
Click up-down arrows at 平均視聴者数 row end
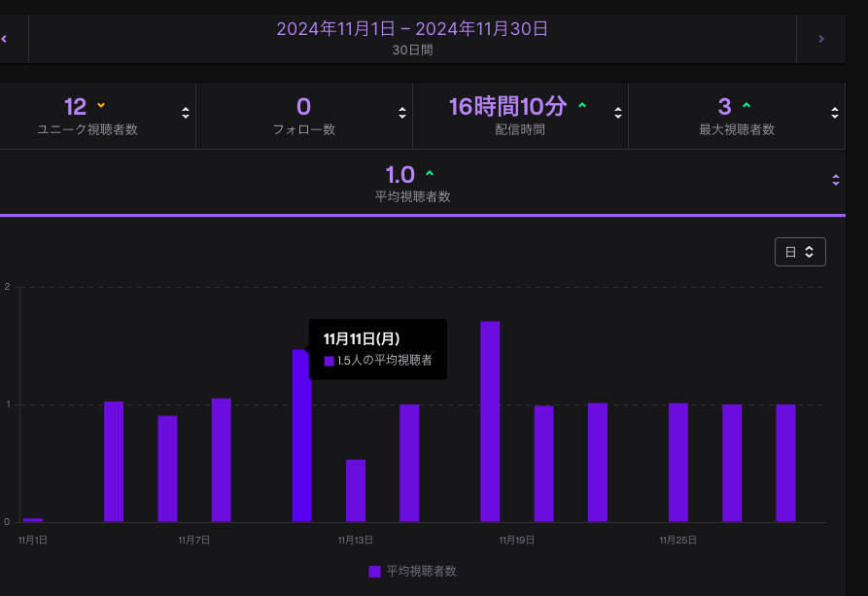coord(835,180)
